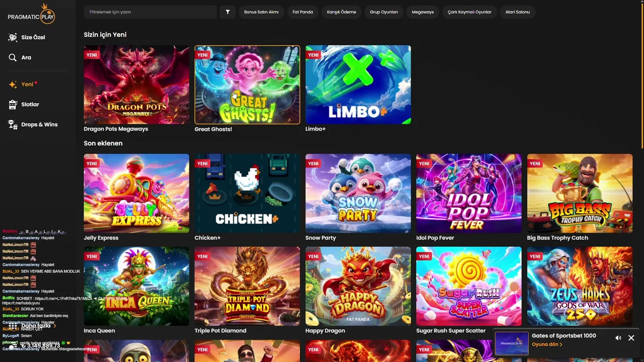Open the Snow Party game thumbnail
The width and height of the screenshot is (644, 362).
tap(358, 193)
